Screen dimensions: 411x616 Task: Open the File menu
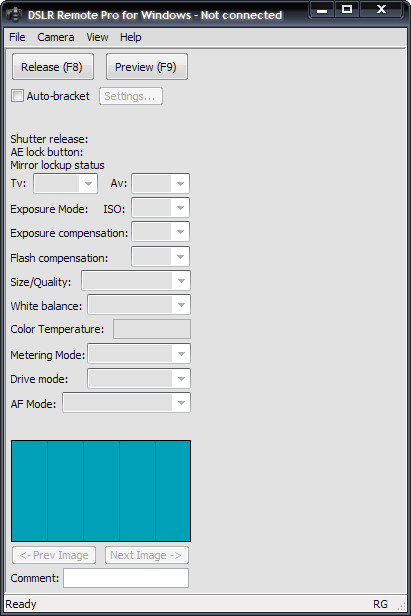tap(17, 37)
